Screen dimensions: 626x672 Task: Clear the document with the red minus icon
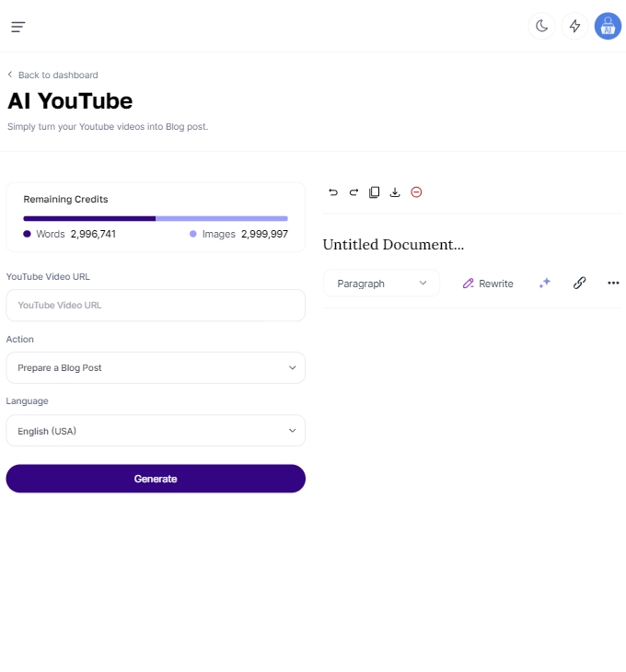coord(416,192)
